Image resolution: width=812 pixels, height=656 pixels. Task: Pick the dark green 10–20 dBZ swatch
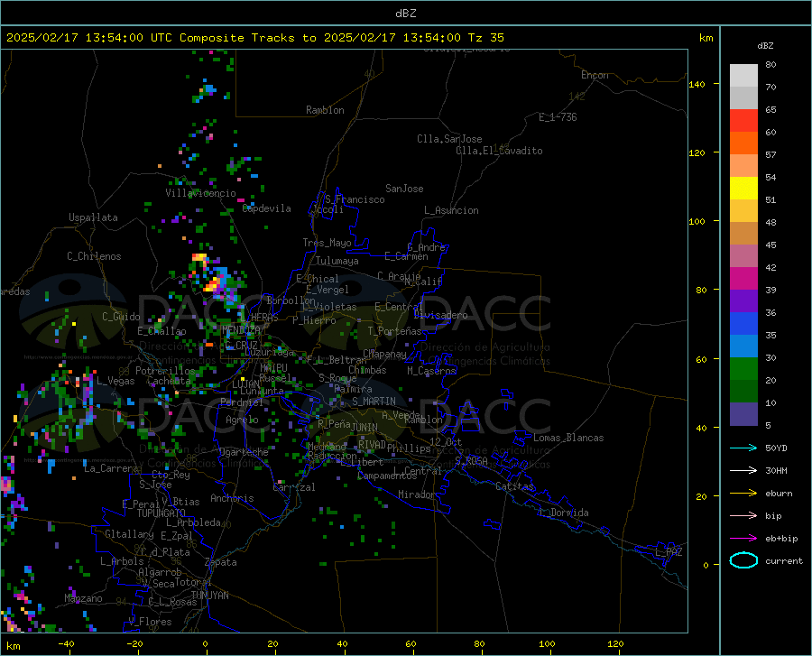pos(743,392)
